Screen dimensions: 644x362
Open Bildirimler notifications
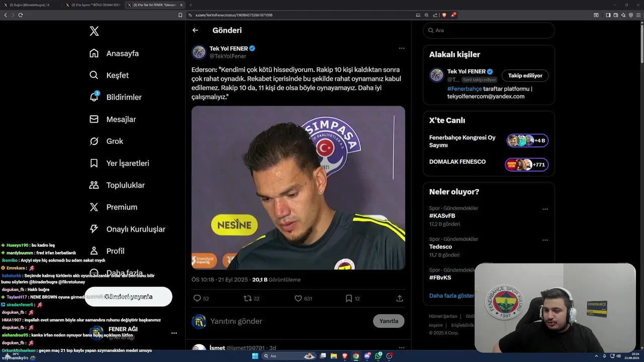click(115, 97)
